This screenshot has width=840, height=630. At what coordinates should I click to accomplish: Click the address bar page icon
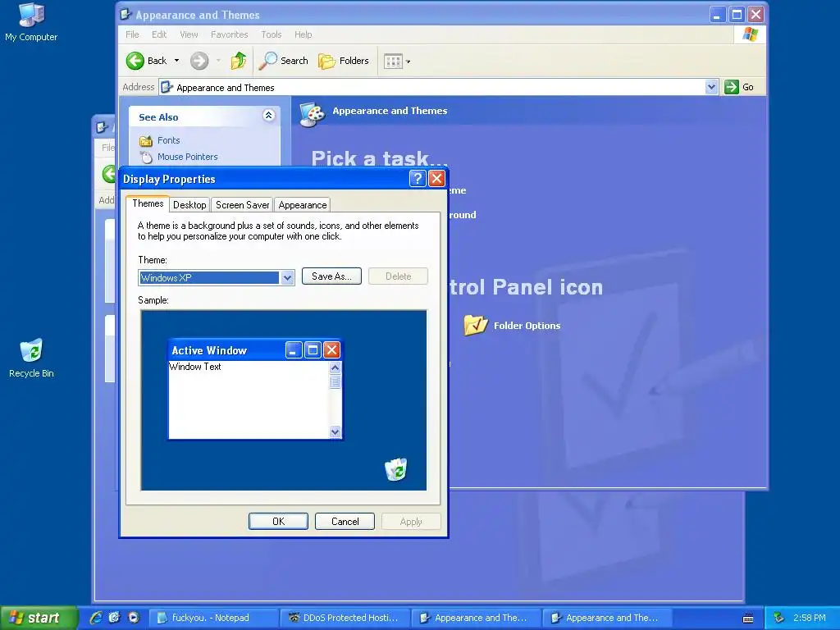pyautogui.click(x=167, y=87)
